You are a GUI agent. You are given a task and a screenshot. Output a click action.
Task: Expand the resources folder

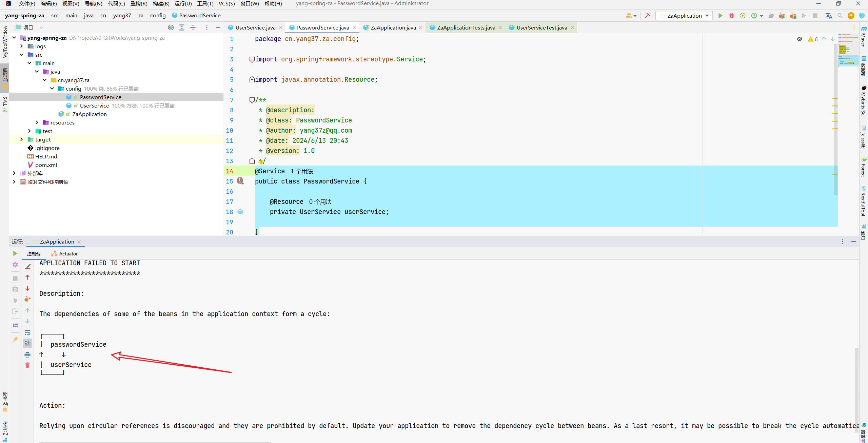click(x=37, y=122)
